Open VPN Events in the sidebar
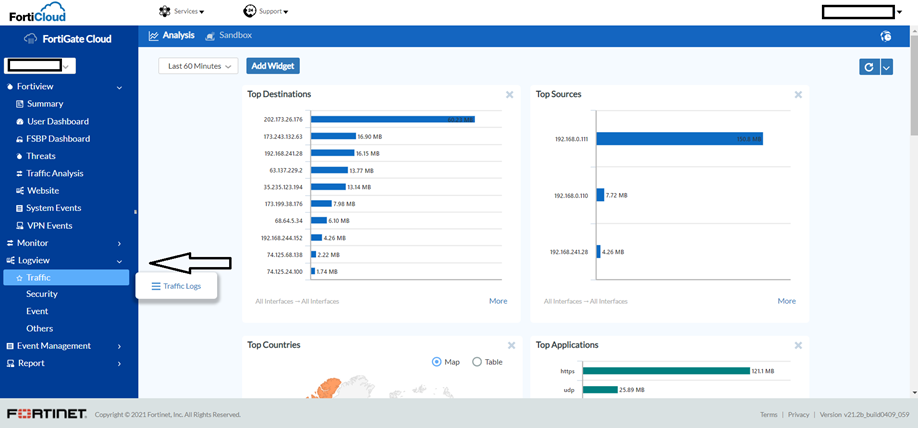This screenshot has width=918, height=428. [50, 225]
